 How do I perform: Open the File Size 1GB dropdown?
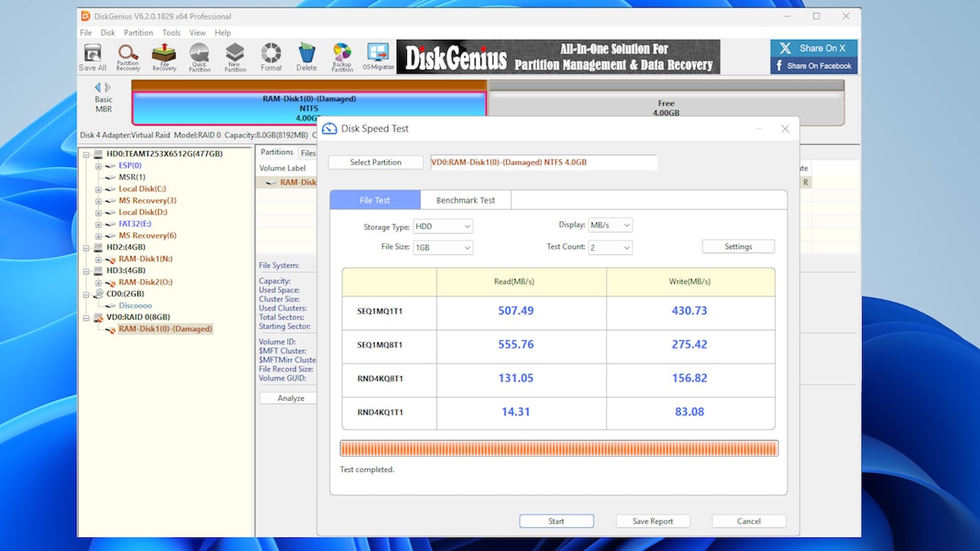point(443,248)
